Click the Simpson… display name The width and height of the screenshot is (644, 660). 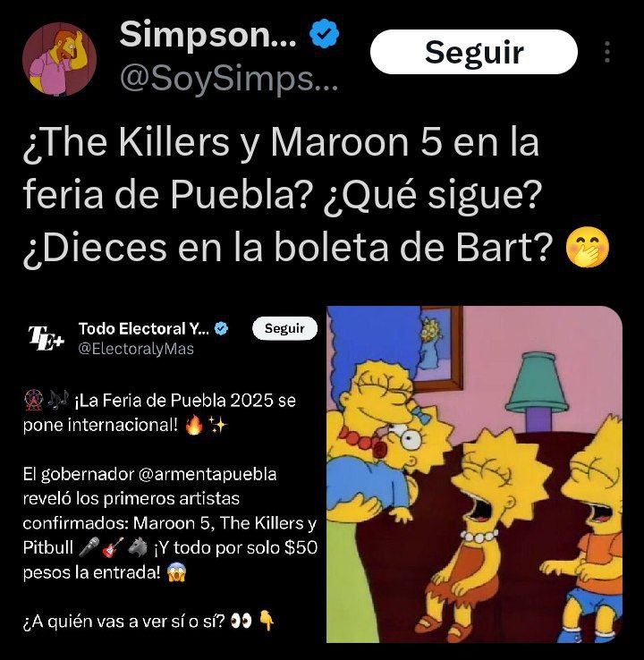point(208,34)
